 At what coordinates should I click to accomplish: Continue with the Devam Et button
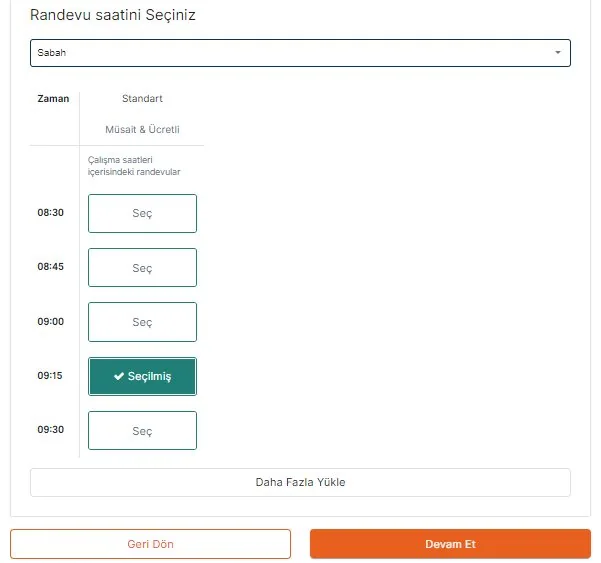[x=450, y=544]
